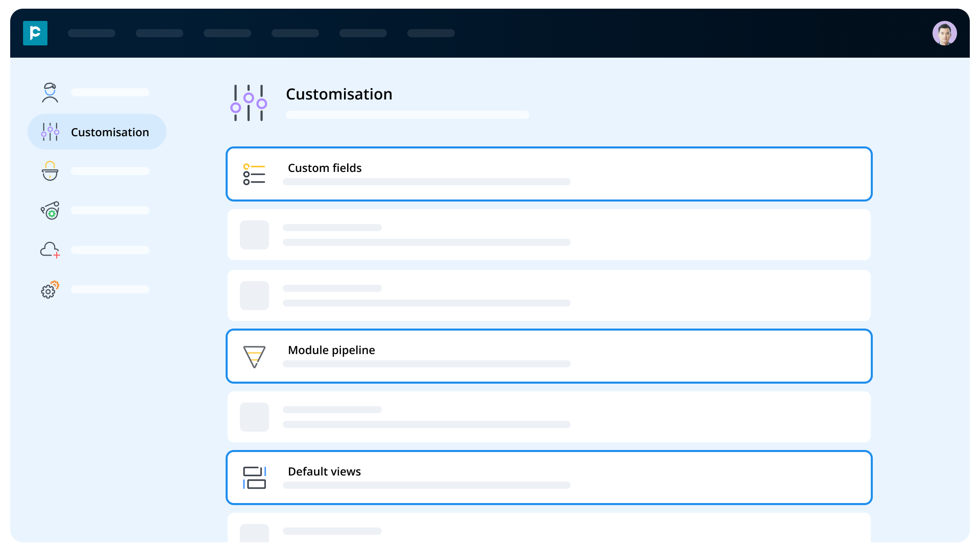This screenshot has height=551, width=980.
Task: Click the placeholder card above Default views
Action: (549, 416)
